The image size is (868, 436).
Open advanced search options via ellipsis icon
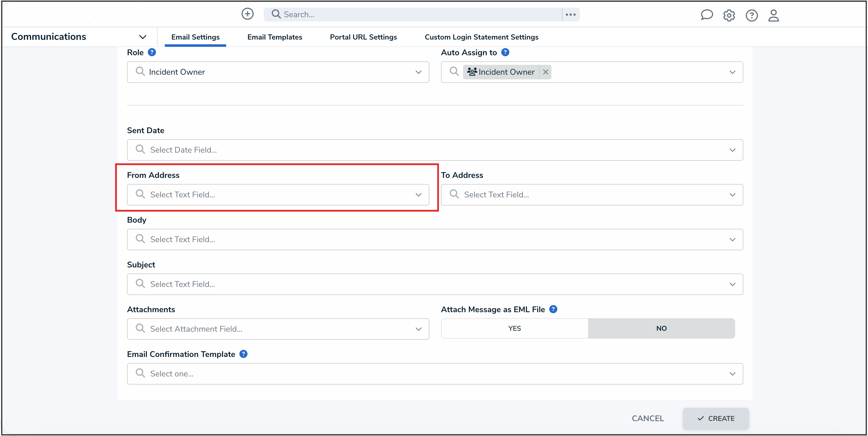tap(570, 15)
